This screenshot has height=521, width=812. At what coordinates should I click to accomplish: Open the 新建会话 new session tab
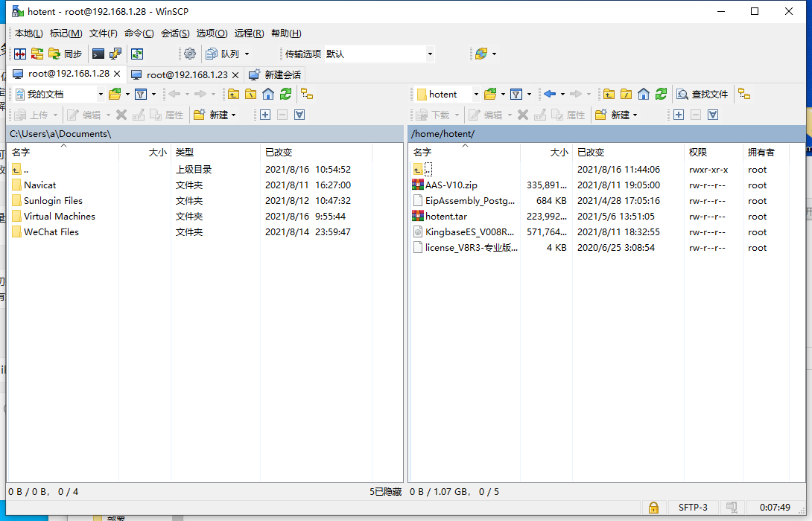275,75
